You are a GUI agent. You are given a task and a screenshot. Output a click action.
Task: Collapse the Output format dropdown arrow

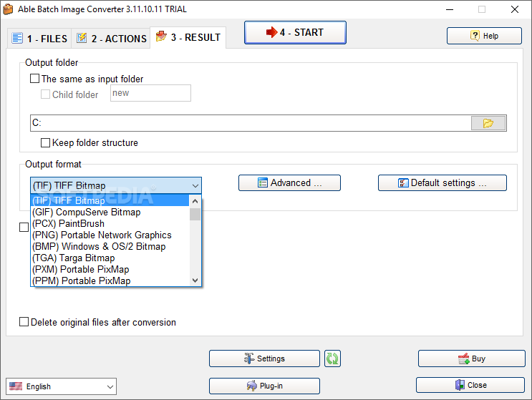click(195, 186)
